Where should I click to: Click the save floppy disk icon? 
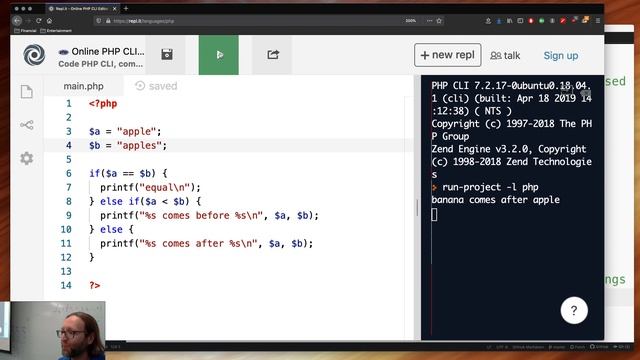coord(167,55)
